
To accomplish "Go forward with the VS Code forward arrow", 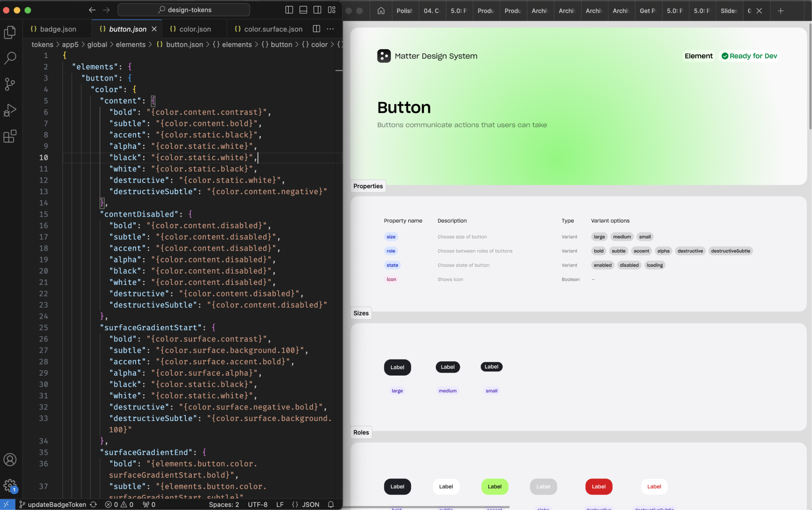I will [106, 10].
